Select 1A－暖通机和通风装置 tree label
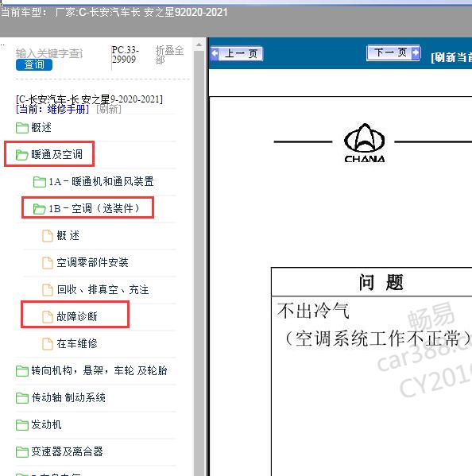 [x=101, y=181]
